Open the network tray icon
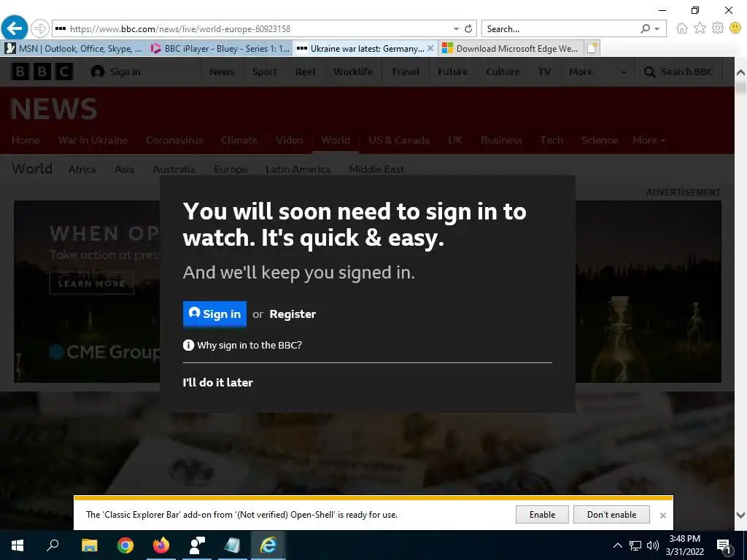The height and width of the screenshot is (560, 747). (635, 545)
